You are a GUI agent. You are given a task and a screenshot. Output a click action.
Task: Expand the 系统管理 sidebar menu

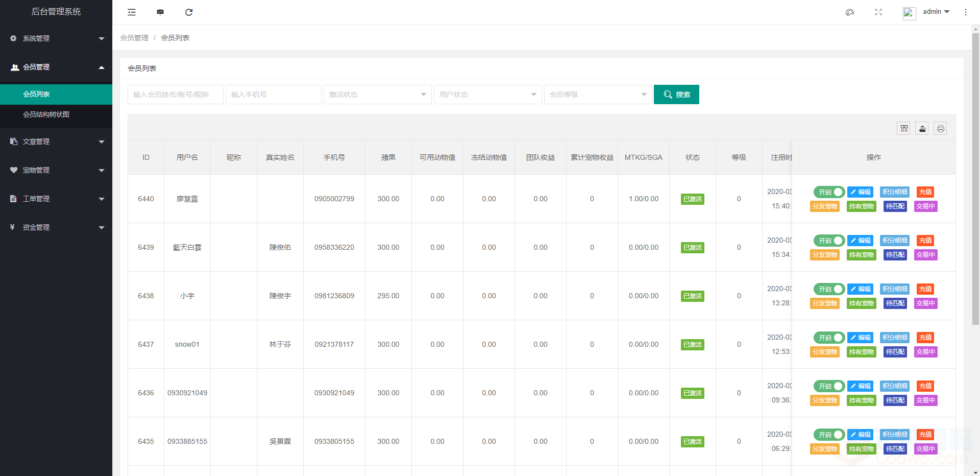click(x=56, y=38)
